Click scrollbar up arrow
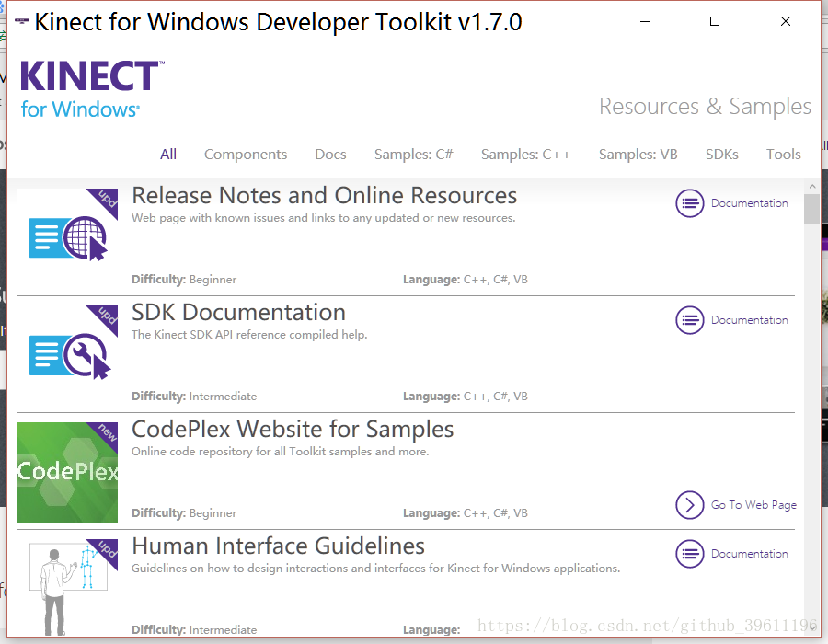 [x=812, y=187]
